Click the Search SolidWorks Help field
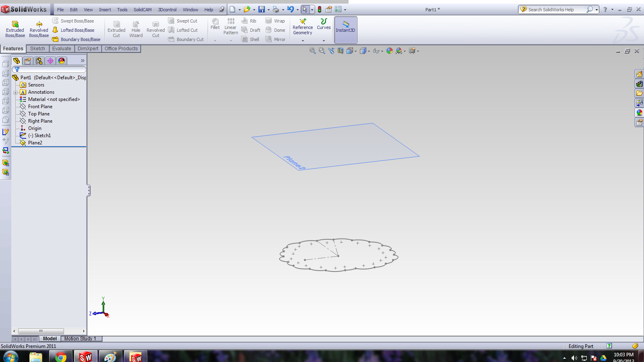644x362 pixels. point(556,9)
